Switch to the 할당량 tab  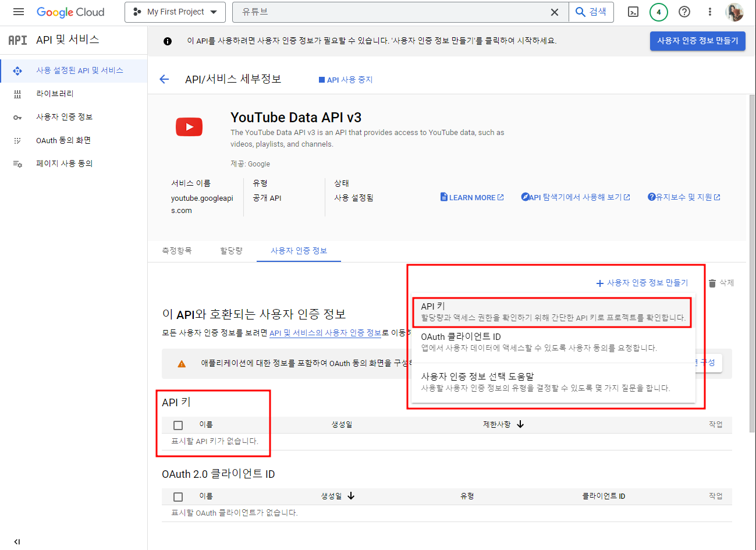(231, 250)
